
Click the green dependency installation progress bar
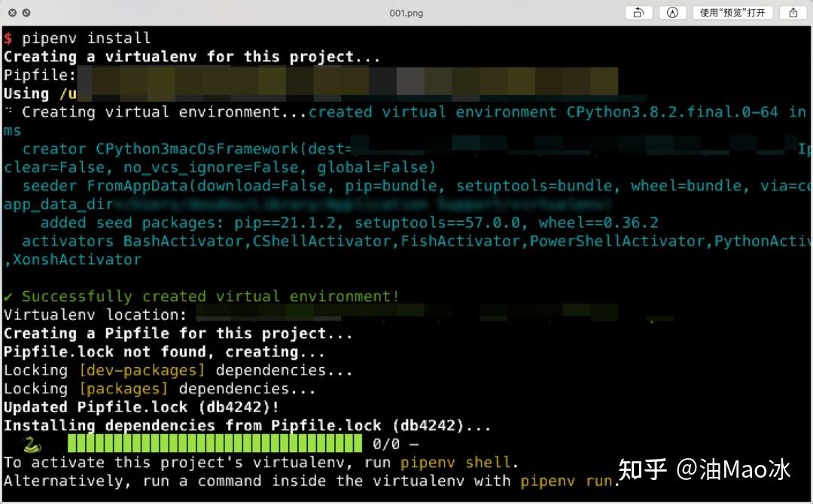coord(218,444)
